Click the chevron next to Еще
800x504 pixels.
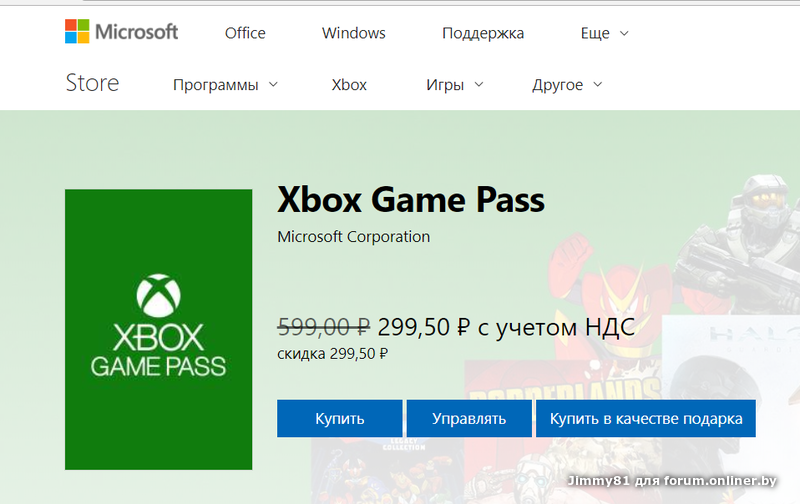(624, 34)
